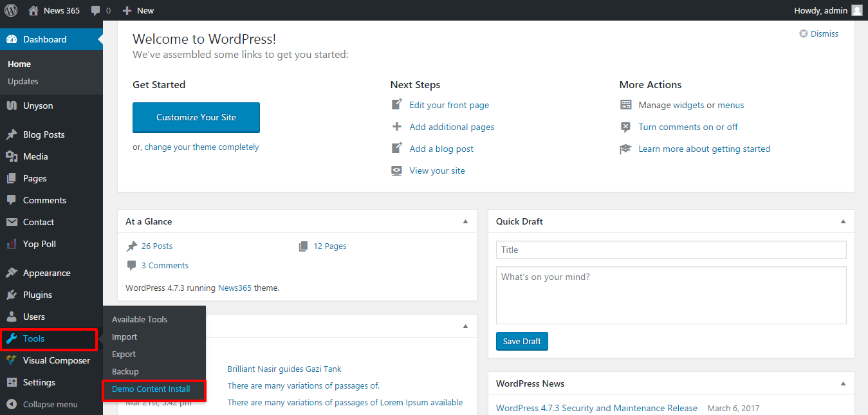
Task: Click the Collapse menu label
Action: [x=50, y=404]
